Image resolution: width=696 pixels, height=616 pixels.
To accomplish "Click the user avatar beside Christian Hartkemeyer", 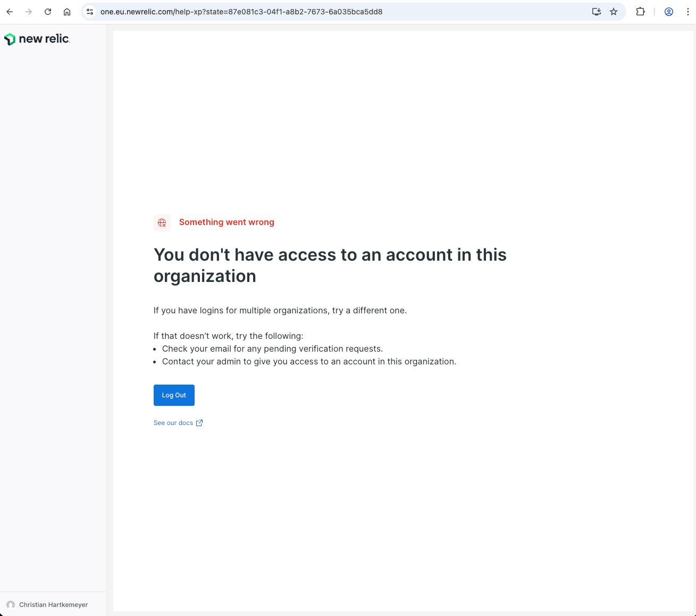I will pyautogui.click(x=11, y=605).
